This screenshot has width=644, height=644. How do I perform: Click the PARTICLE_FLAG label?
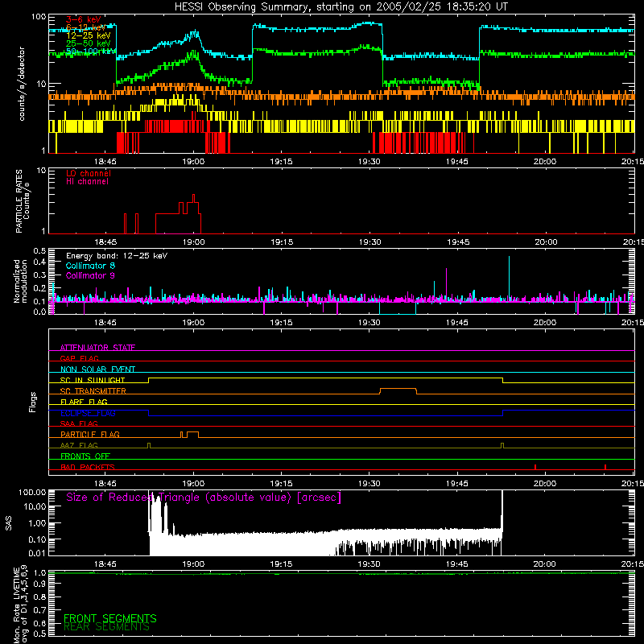click(90, 435)
